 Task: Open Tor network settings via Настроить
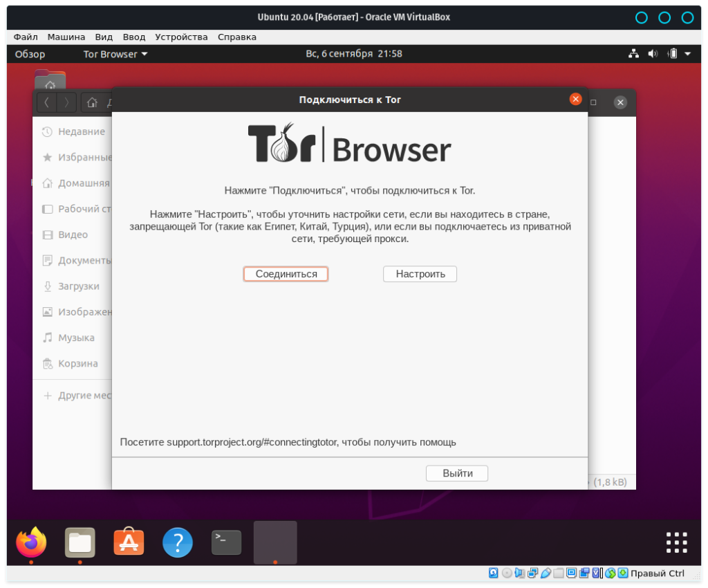tap(420, 274)
